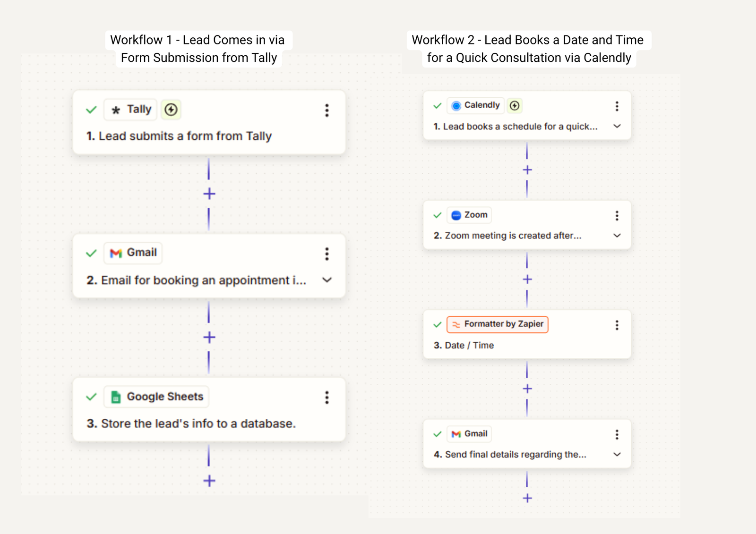This screenshot has width=756, height=534.
Task: Click the Workflow 1 title text
Action: click(x=198, y=49)
